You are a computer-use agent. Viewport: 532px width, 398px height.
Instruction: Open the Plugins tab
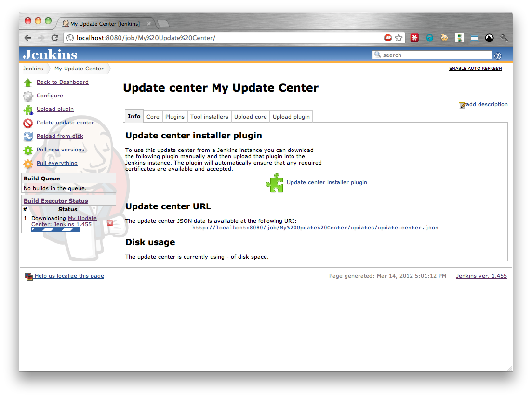pyautogui.click(x=175, y=116)
